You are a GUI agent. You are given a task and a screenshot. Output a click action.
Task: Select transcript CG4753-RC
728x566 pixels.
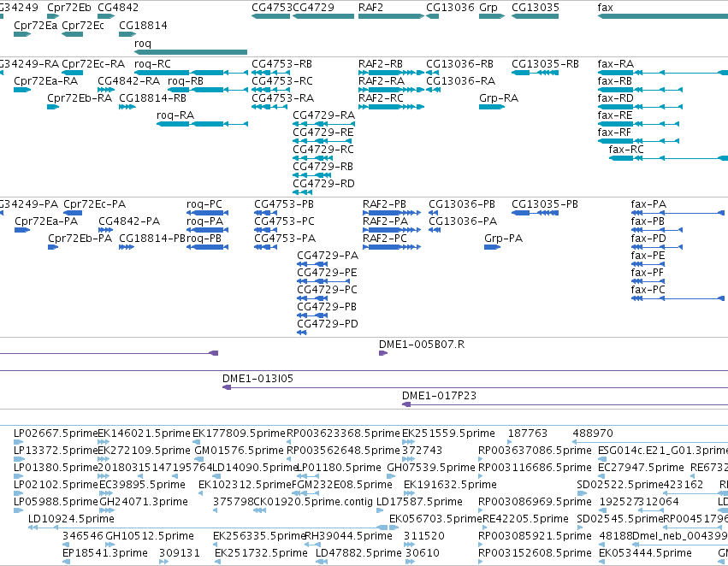tap(269, 90)
